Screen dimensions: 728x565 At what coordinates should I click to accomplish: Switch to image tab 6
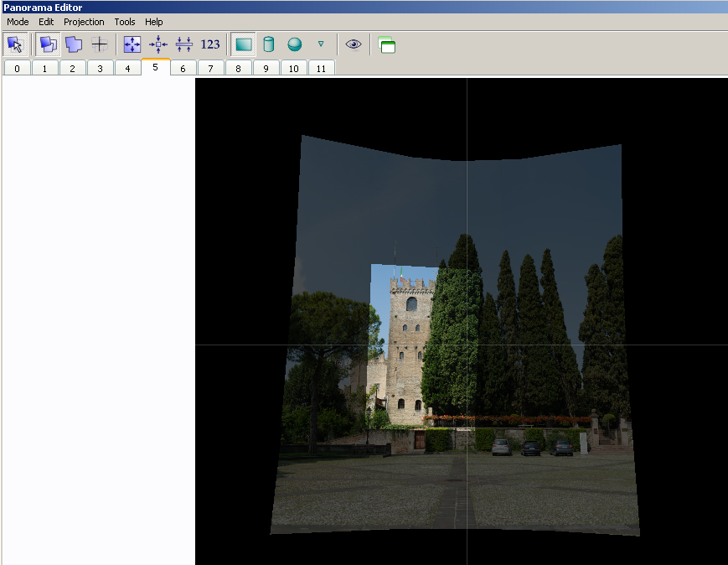click(x=183, y=68)
